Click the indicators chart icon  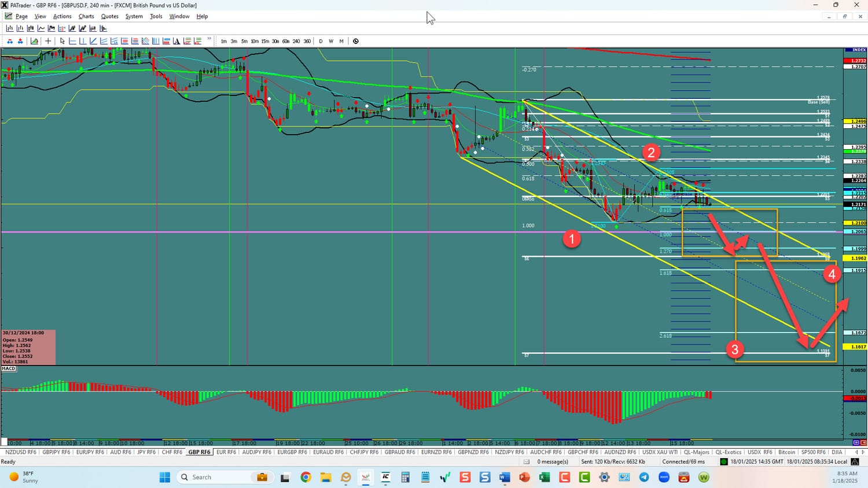tap(35, 41)
